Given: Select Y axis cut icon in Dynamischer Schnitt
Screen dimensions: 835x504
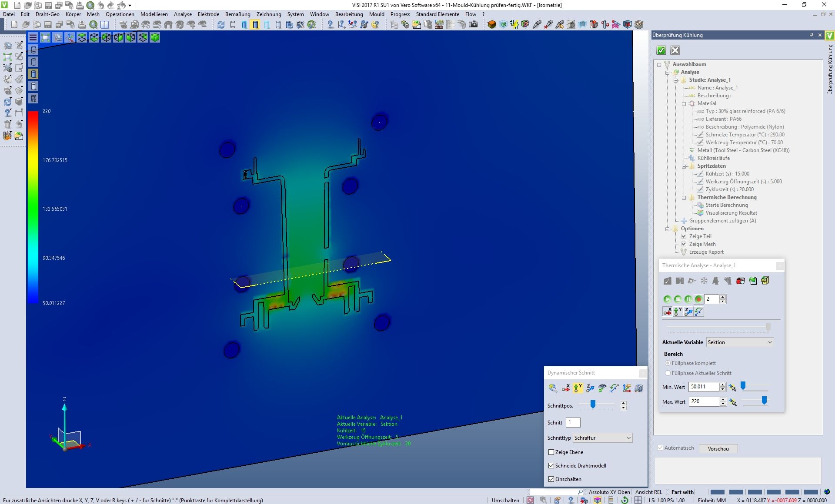Looking at the screenshot, I should click(x=578, y=388).
